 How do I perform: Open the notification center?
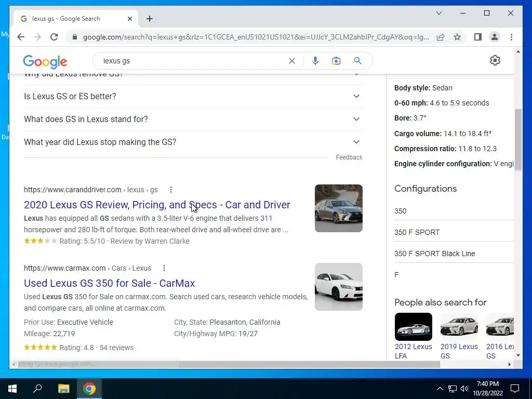click(x=515, y=389)
